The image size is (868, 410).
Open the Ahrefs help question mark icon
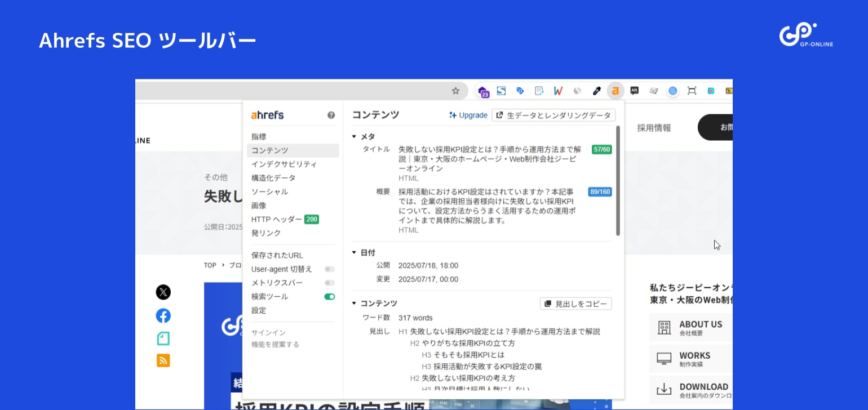pyautogui.click(x=331, y=115)
